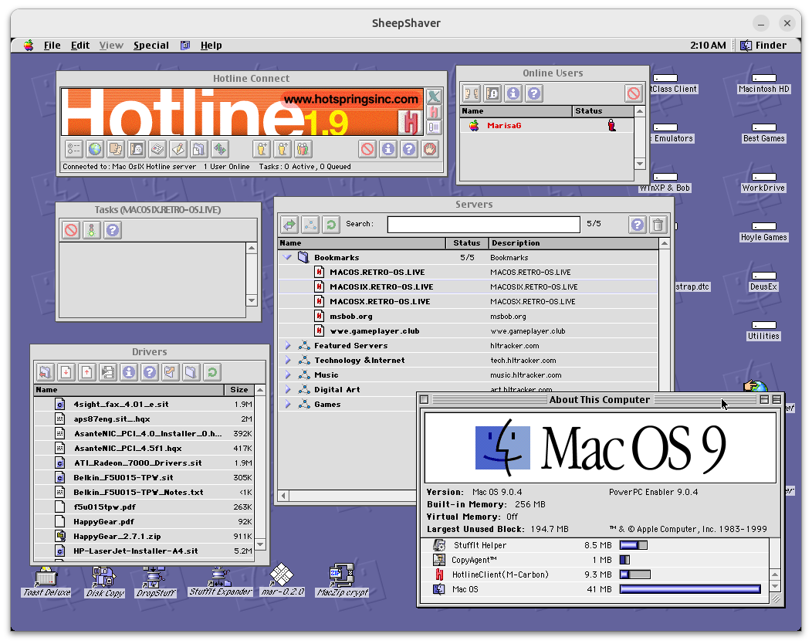Image resolution: width=812 pixels, height=644 pixels.
Task: Click the info icon in Online Users toolbar
Action: point(513,93)
